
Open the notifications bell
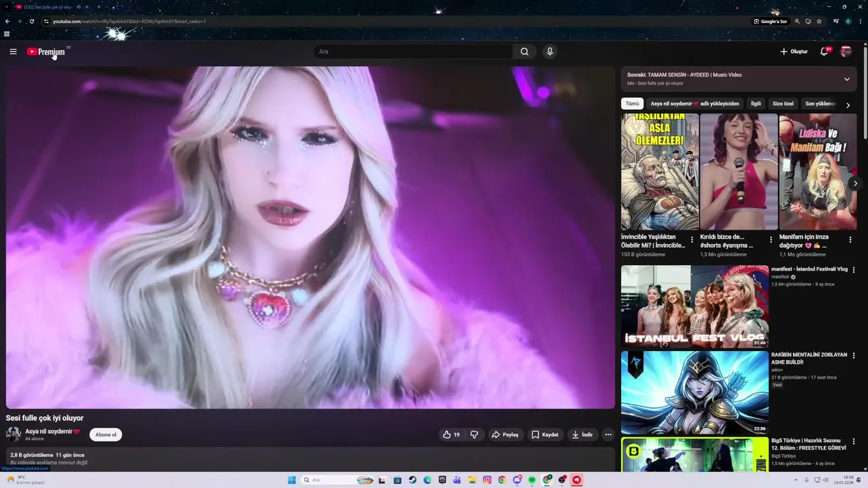(824, 52)
